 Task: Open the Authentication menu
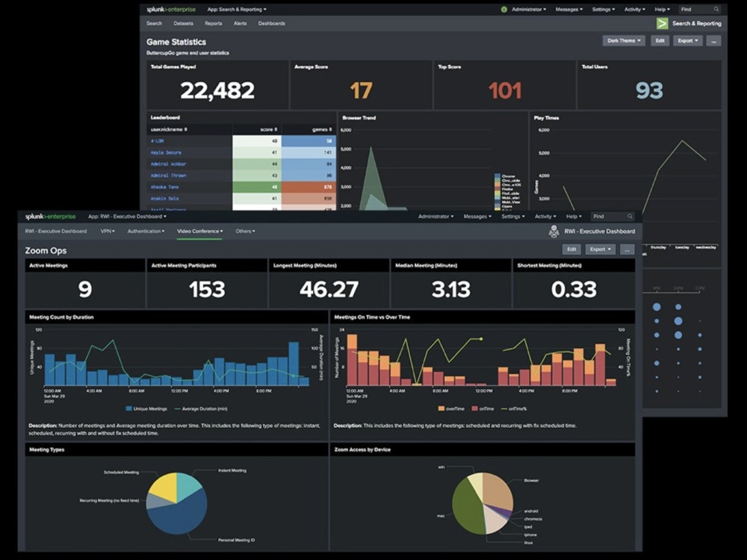146,231
